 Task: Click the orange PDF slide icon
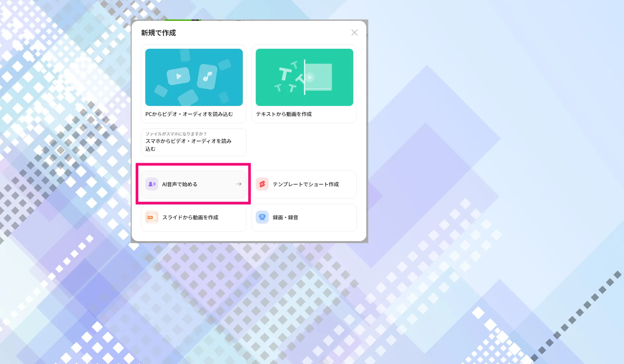(151, 217)
